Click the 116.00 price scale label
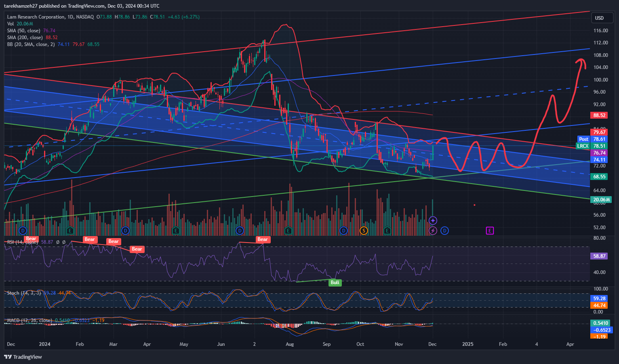The width and height of the screenshot is (619, 364). [x=600, y=31]
